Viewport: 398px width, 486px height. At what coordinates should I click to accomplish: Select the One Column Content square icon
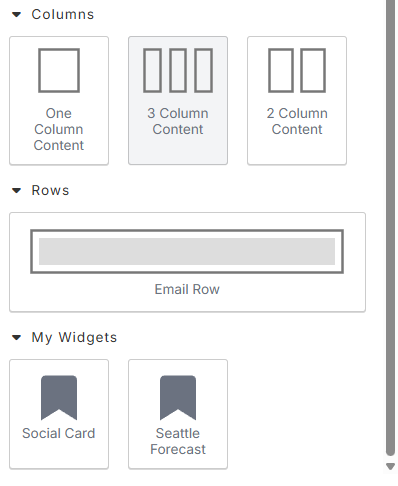click(59, 70)
